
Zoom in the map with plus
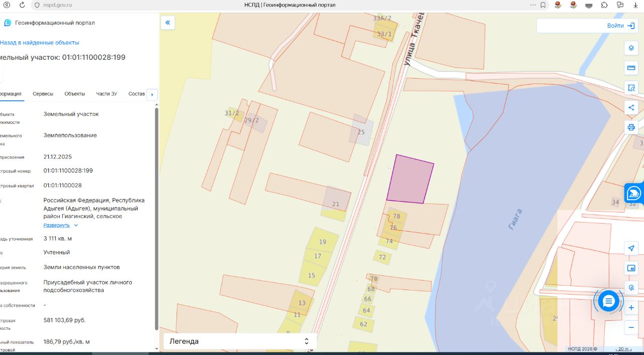(631, 308)
